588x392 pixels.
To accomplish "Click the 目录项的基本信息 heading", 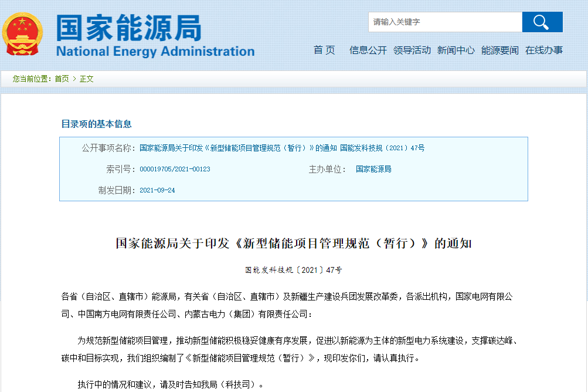I will [x=97, y=124].
